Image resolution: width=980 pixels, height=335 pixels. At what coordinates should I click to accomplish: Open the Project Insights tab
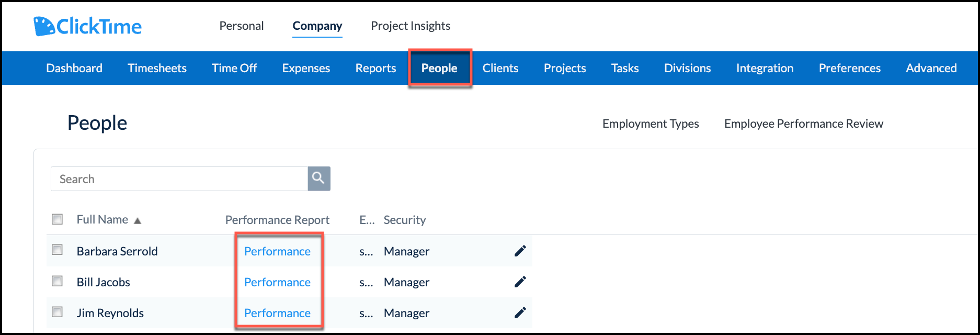(411, 26)
